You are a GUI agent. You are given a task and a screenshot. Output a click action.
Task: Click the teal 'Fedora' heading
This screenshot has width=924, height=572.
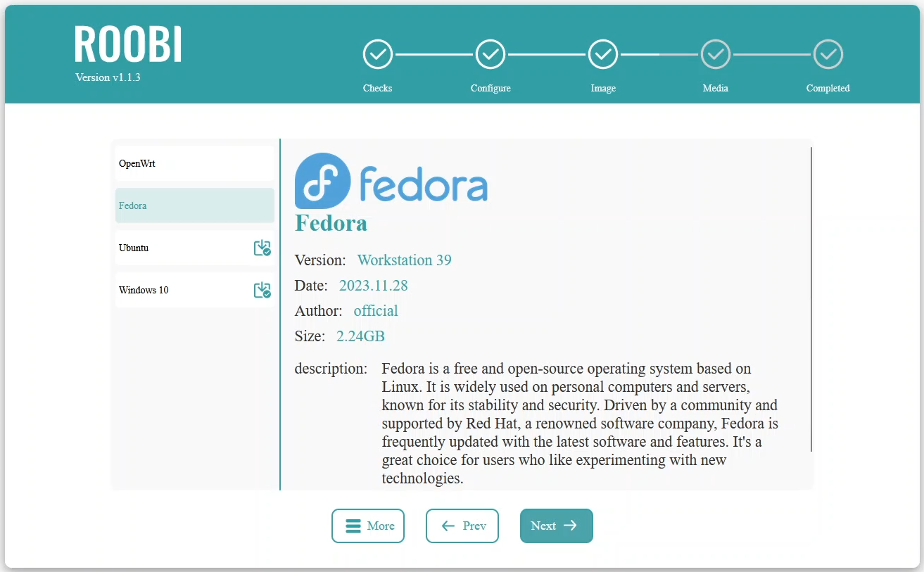331,223
